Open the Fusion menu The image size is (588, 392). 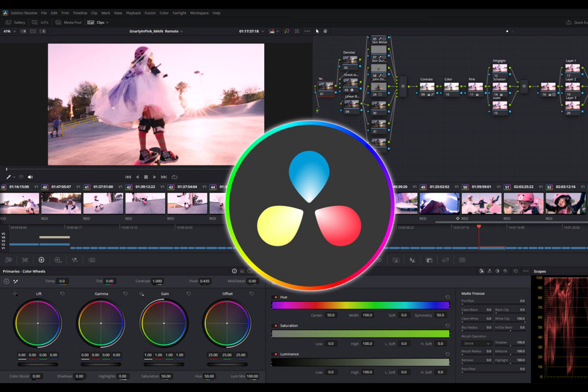150,13
